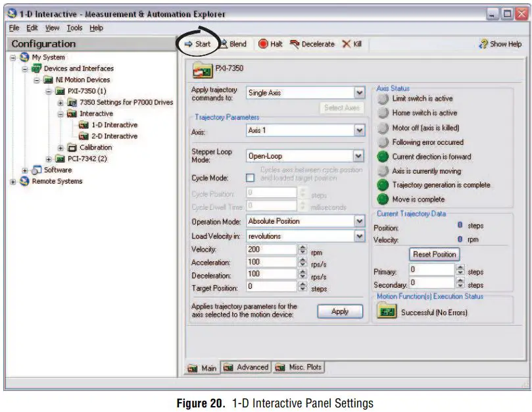
Task: Hit the red Halt button
Action: (270, 44)
